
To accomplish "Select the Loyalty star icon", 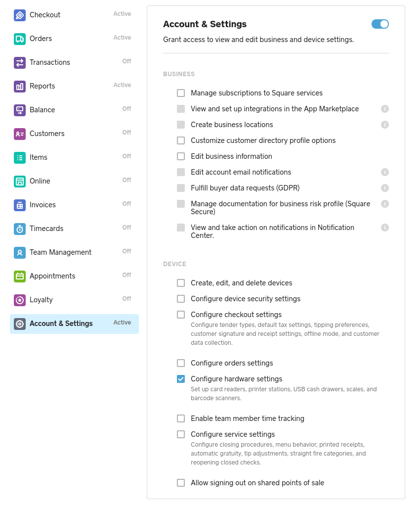I will click(20, 300).
